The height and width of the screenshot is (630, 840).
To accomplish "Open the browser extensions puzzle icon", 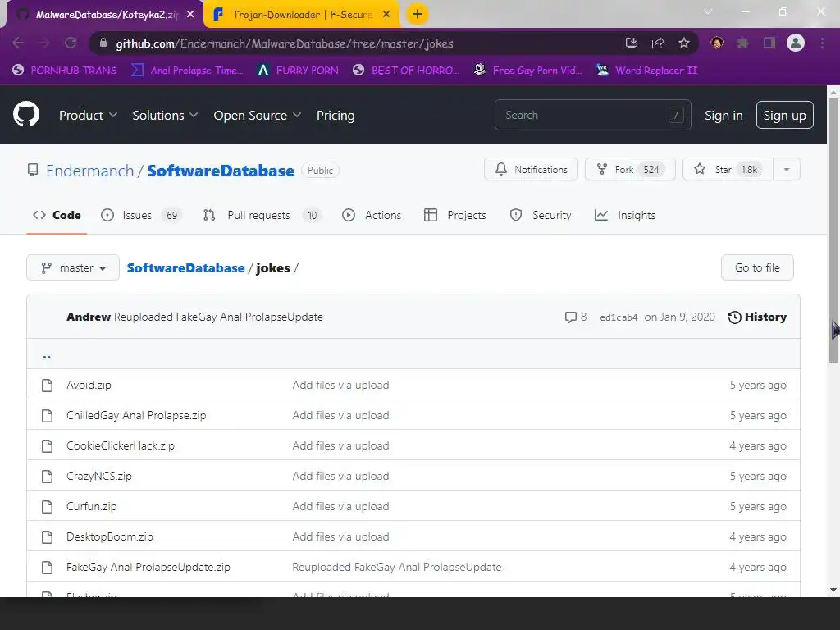I will tap(743, 43).
